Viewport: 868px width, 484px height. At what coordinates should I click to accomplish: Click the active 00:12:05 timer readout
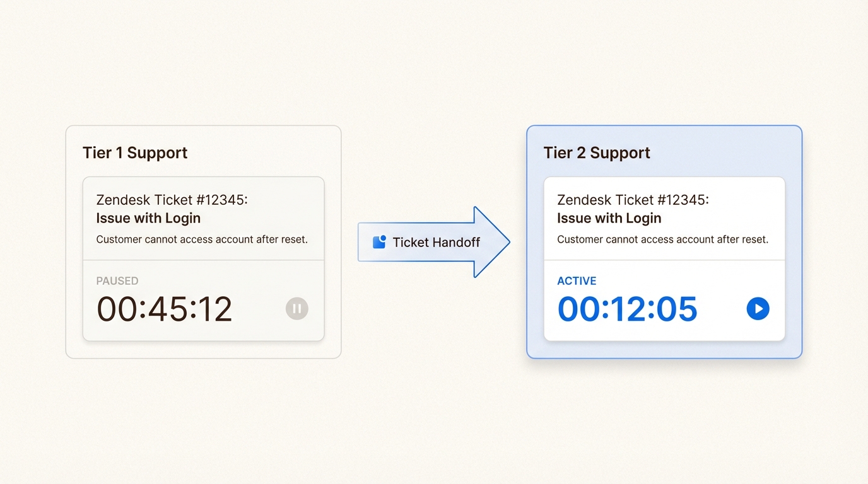click(x=628, y=309)
